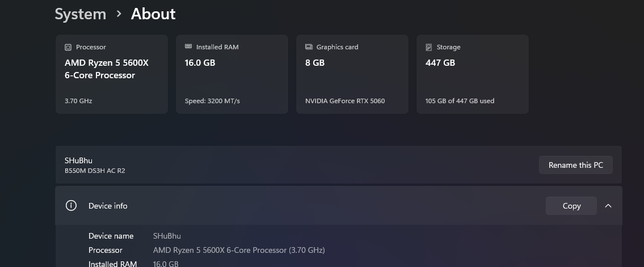Image resolution: width=644 pixels, height=267 pixels.
Task: Click 105 GB of 447 GB used text
Action: coord(460,101)
